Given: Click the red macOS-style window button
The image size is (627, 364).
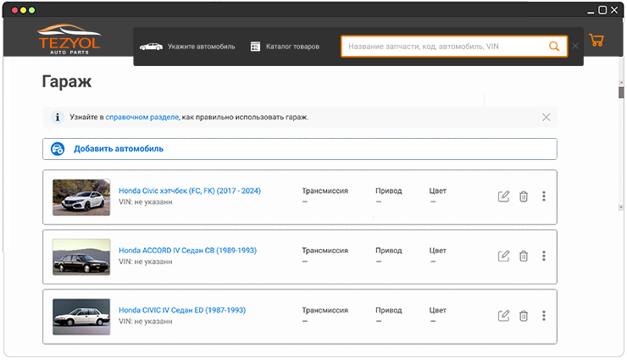Looking at the screenshot, I should [14, 10].
